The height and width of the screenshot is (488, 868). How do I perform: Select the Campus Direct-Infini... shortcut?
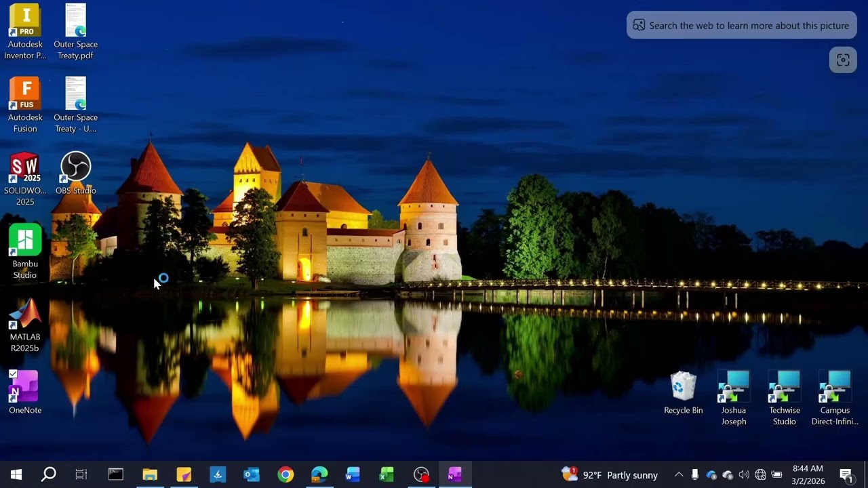pos(835,398)
